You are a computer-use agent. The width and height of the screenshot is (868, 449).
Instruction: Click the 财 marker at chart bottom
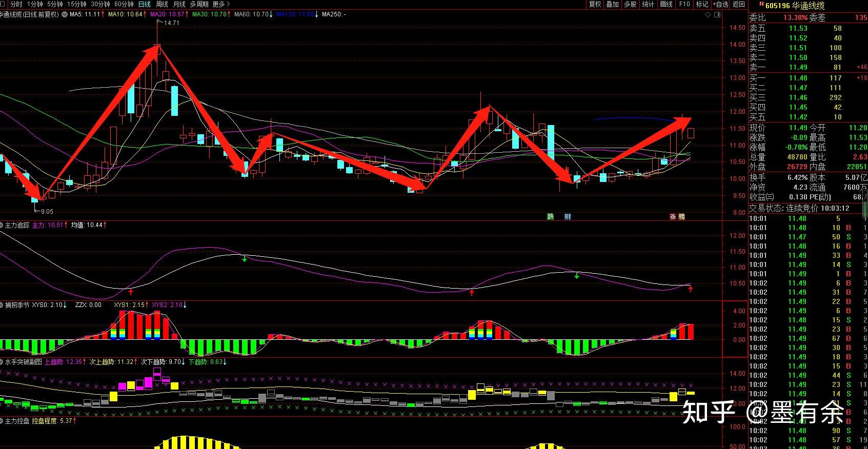tap(567, 217)
